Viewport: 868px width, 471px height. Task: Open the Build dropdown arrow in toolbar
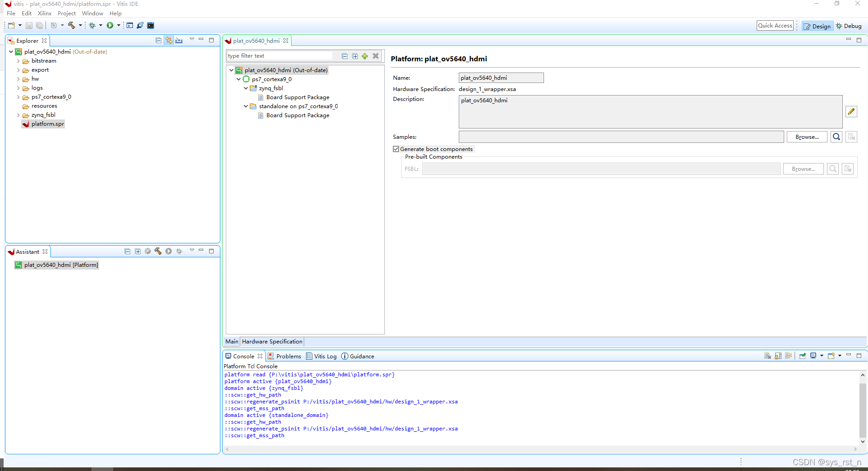coord(80,25)
